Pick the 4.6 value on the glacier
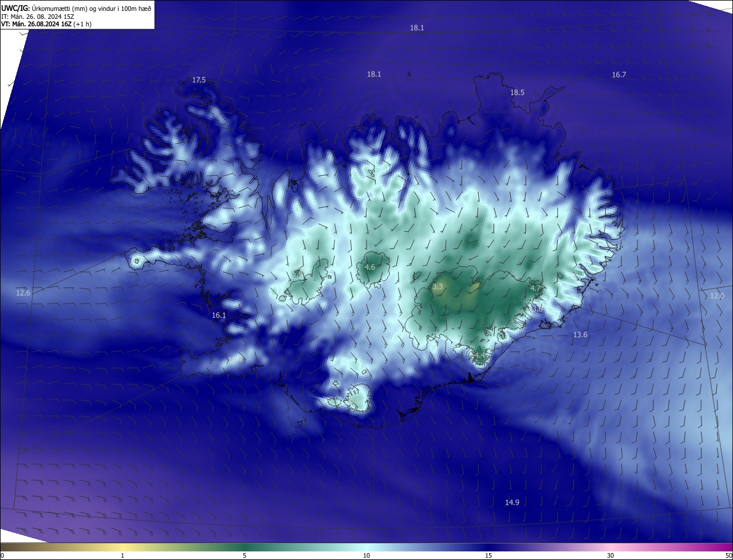 (x=369, y=267)
